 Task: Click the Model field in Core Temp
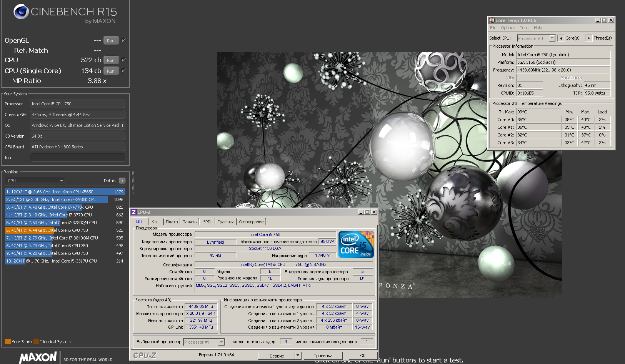pos(563,55)
